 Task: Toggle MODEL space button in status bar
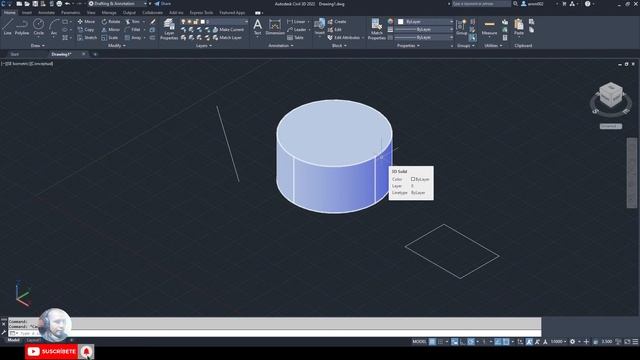[419, 342]
